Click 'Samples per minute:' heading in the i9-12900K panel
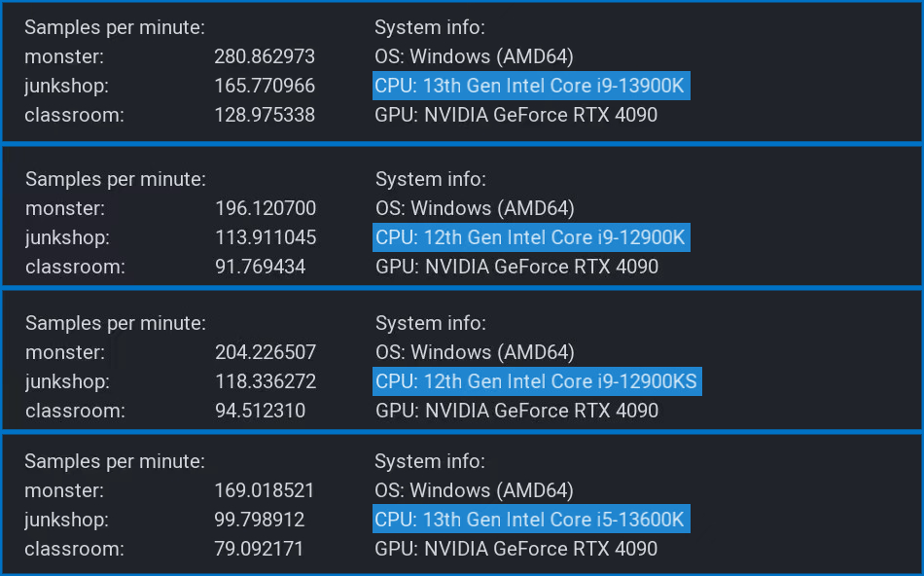The image size is (924, 576). [116, 179]
